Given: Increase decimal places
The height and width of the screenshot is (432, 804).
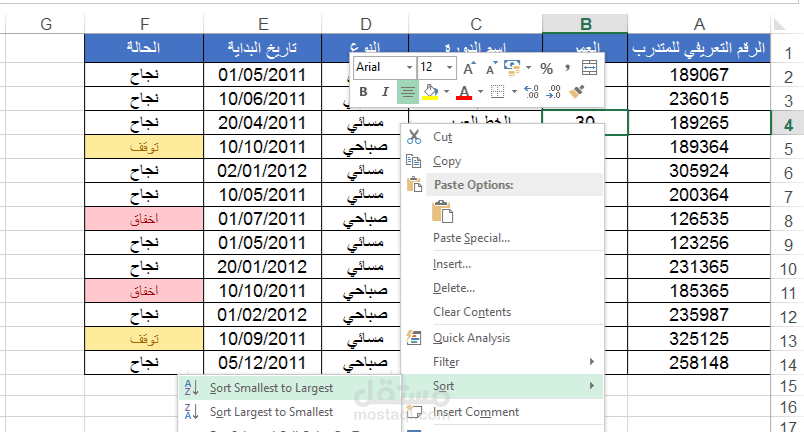Looking at the screenshot, I should pyautogui.click(x=531, y=92).
